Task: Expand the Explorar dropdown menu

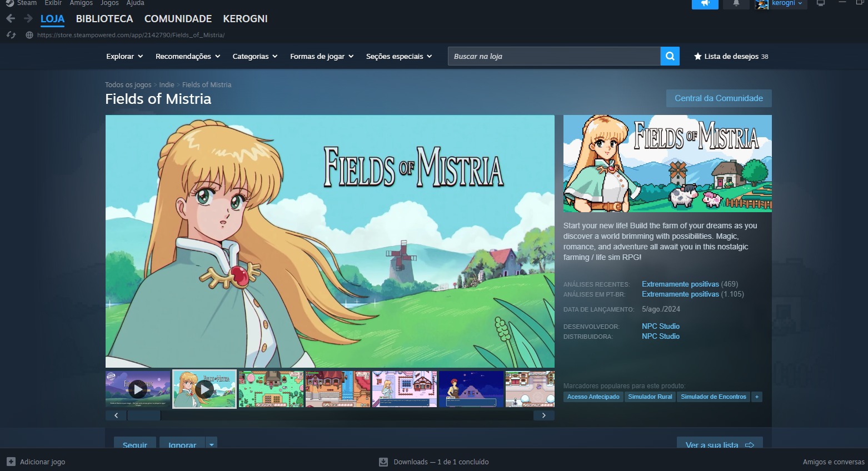Action: tap(124, 56)
